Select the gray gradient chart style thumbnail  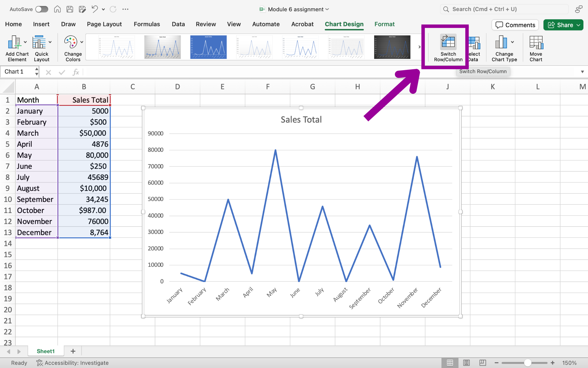point(163,47)
